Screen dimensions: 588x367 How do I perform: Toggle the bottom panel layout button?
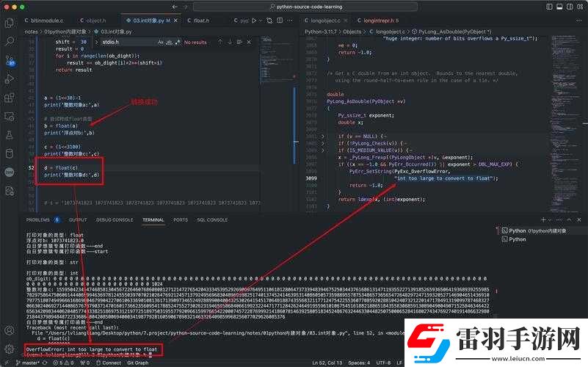[x=559, y=7]
